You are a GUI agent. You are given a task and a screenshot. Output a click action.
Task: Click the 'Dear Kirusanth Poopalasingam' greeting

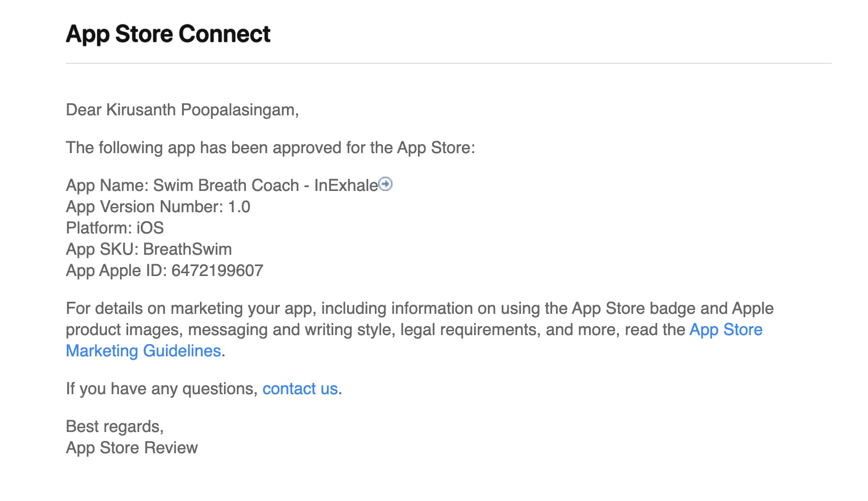(x=182, y=110)
